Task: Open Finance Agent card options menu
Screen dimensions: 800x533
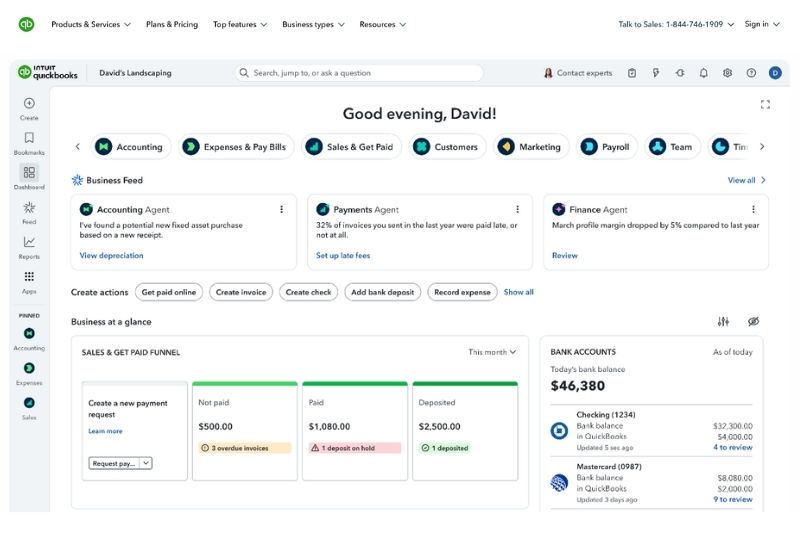Action: pyautogui.click(x=753, y=209)
